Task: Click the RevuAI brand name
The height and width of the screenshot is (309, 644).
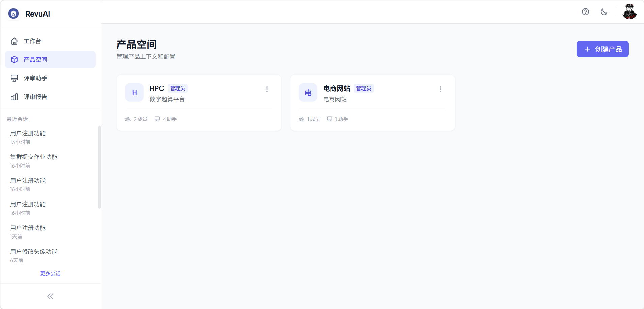Action: click(x=37, y=14)
